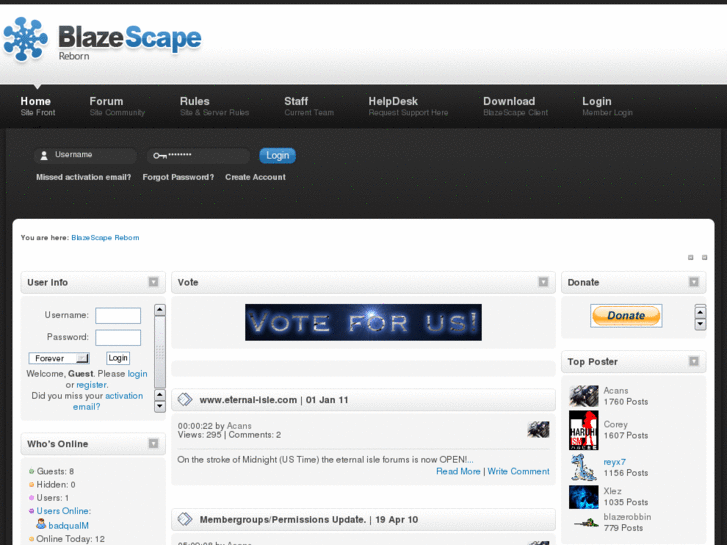Open reyx7 avatar in Top Poster
This screenshot has height=545, width=727.
(x=583, y=467)
